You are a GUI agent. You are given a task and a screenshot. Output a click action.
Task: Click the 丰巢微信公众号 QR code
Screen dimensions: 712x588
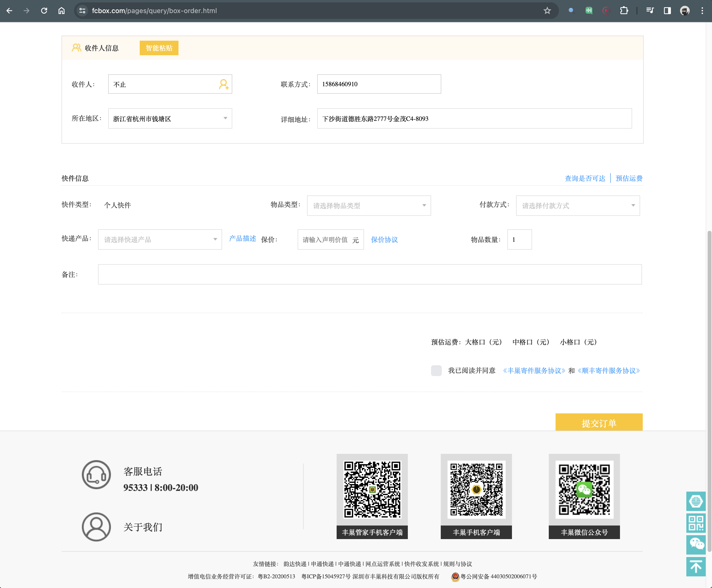[584, 489]
